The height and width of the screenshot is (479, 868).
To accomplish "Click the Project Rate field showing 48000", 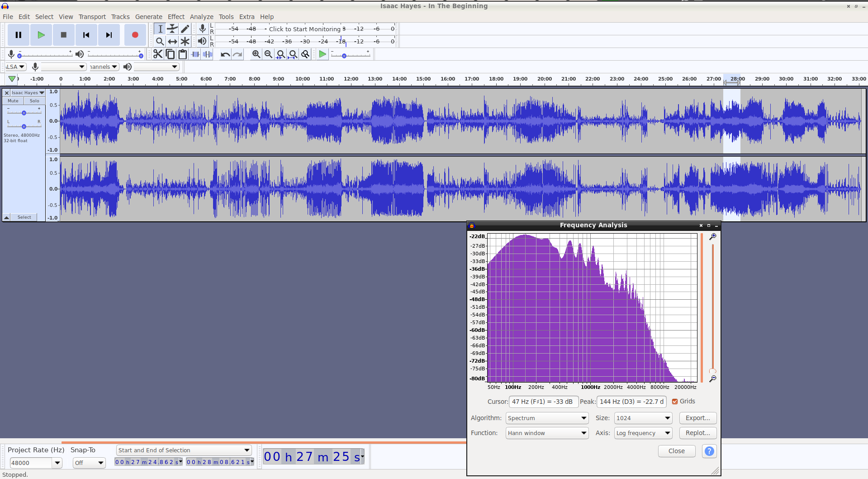I will (31, 463).
